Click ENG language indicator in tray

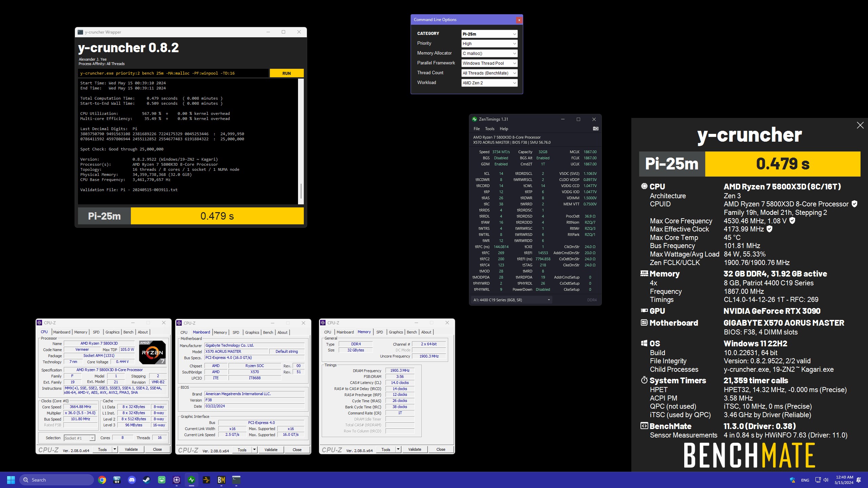tap(805, 480)
